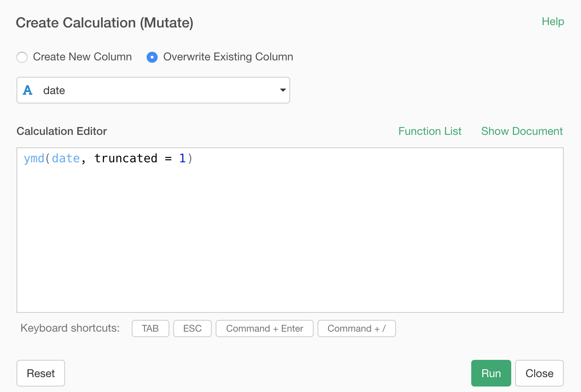Click the dropdown arrow of column selector
Viewport: 581px width, 392px height.
[x=283, y=90]
